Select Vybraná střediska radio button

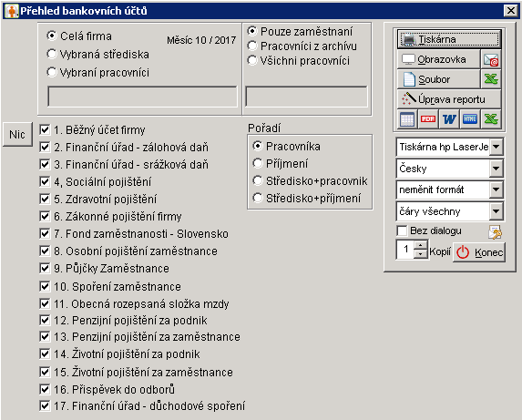coord(52,54)
